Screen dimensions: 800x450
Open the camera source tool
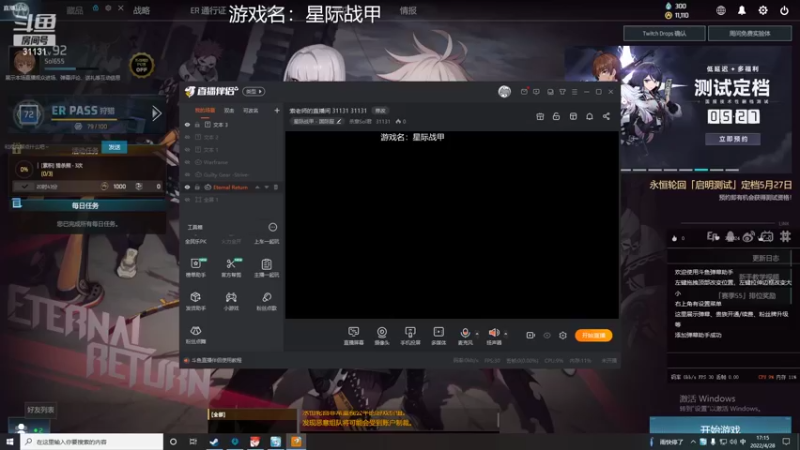[x=382, y=336]
